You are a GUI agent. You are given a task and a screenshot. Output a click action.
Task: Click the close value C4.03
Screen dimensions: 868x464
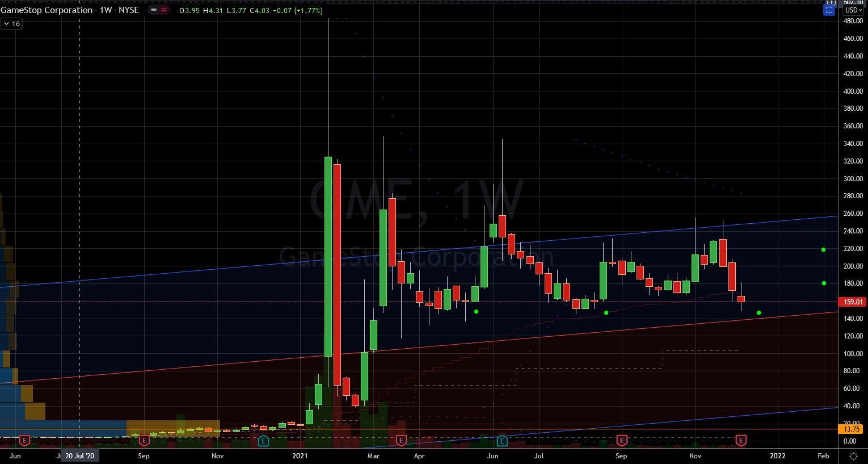(x=260, y=11)
